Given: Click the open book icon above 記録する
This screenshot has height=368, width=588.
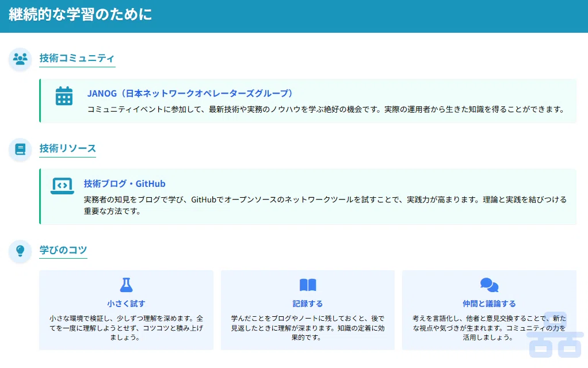Looking at the screenshot, I should tap(308, 285).
